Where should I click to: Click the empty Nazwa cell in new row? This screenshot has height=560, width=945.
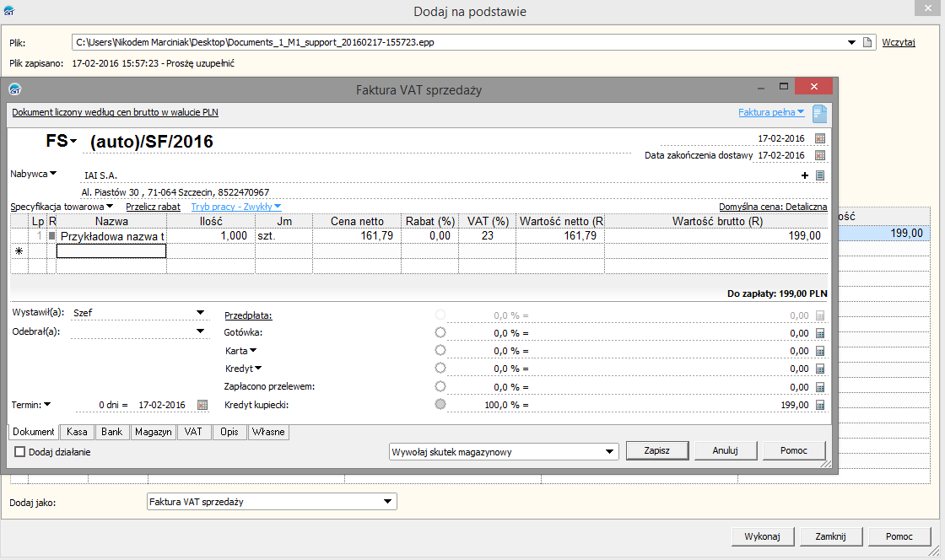tap(111, 250)
